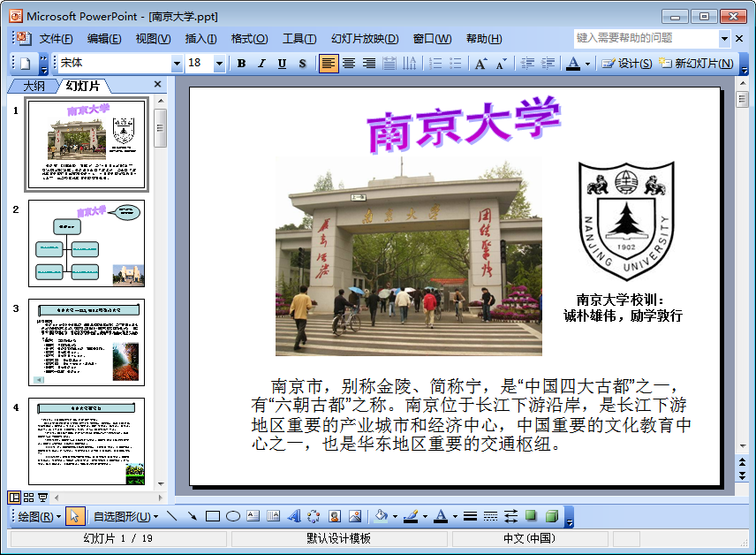Open Dash Style options
Image resolution: width=756 pixels, height=555 pixels.
pyautogui.click(x=490, y=517)
